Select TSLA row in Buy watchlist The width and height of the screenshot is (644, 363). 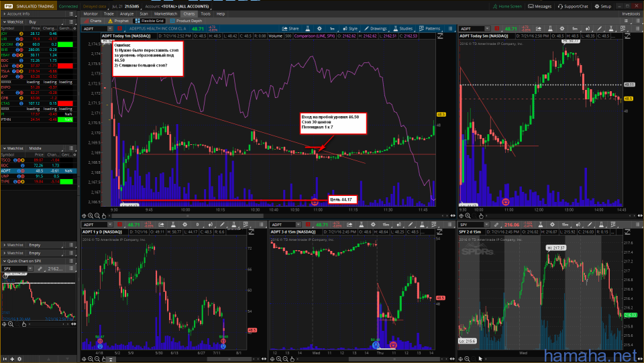click(x=38, y=71)
